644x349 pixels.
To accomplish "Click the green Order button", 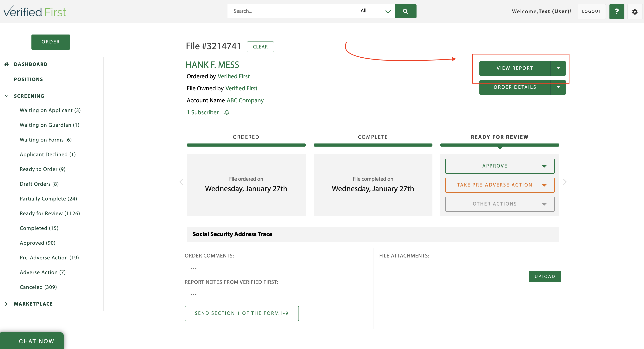I will (51, 42).
